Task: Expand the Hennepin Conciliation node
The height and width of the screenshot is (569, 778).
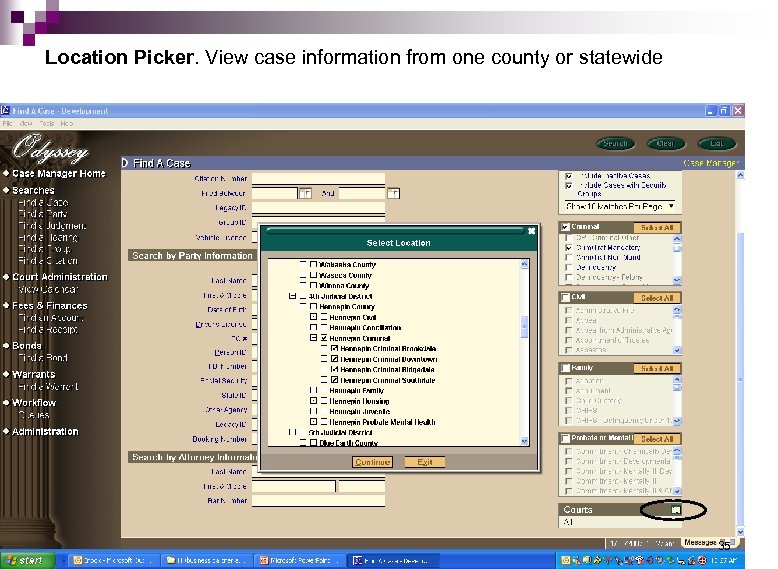Action: point(313,327)
